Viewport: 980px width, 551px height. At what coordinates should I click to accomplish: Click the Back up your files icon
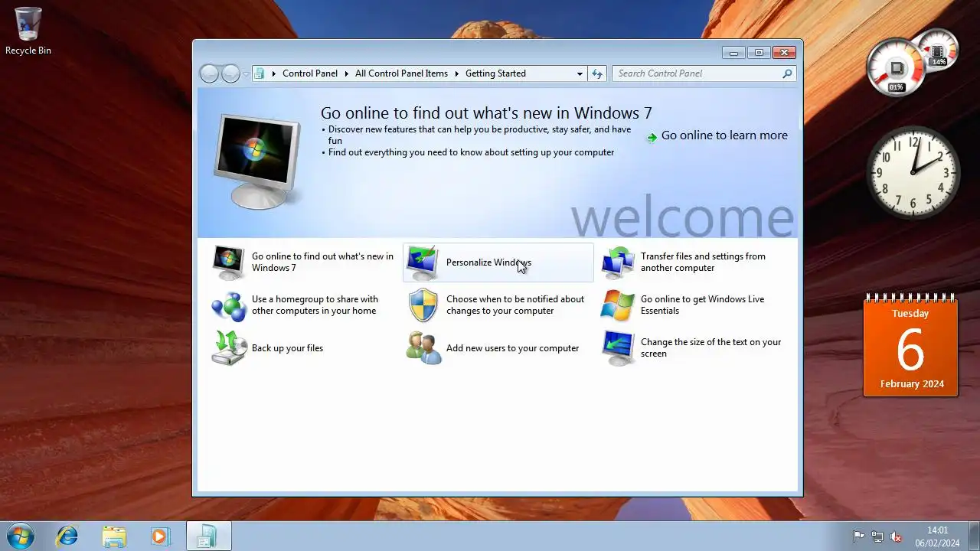point(228,348)
